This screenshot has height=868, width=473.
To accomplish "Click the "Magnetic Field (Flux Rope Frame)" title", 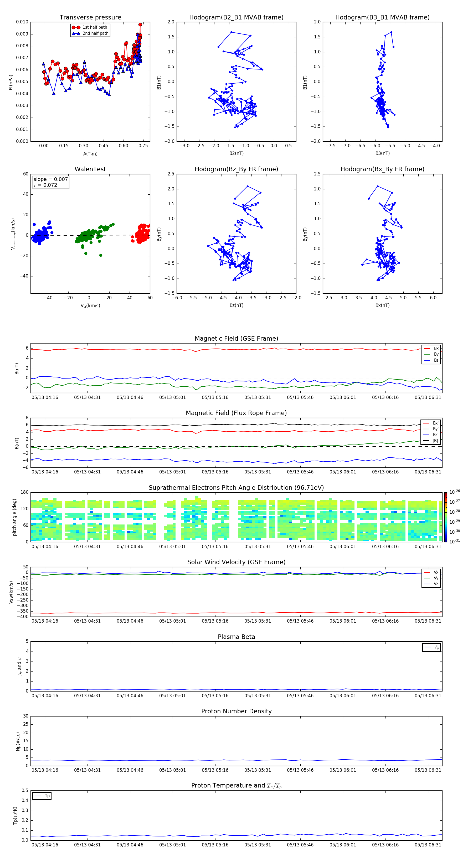I will [x=236, y=413].
